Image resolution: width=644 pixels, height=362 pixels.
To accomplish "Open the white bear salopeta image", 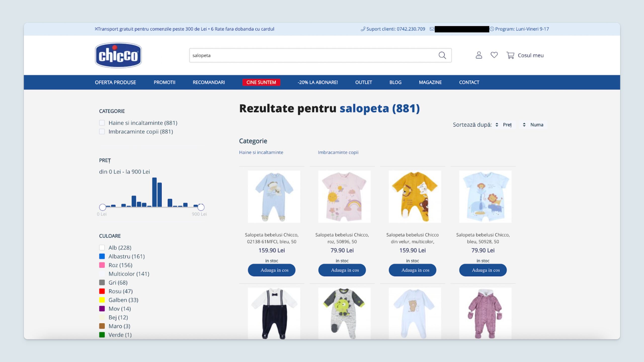I will pyautogui.click(x=415, y=313).
